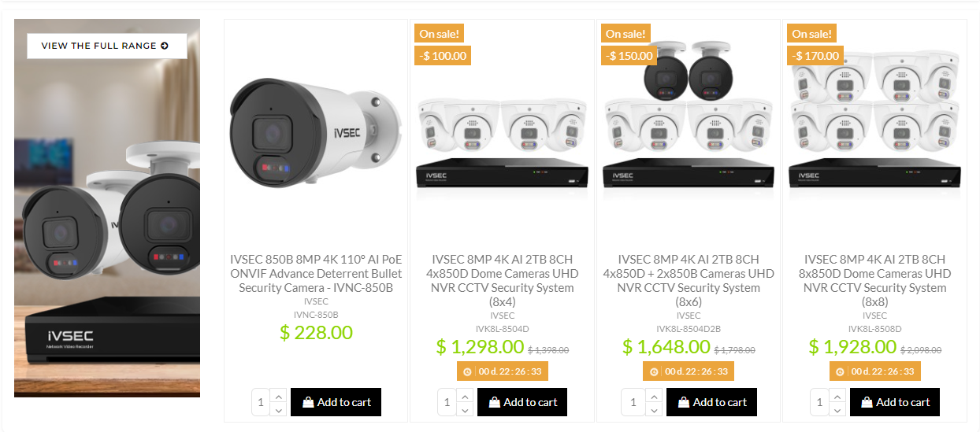
Task: Open the IVSEC promo banner image
Action: click(x=107, y=208)
